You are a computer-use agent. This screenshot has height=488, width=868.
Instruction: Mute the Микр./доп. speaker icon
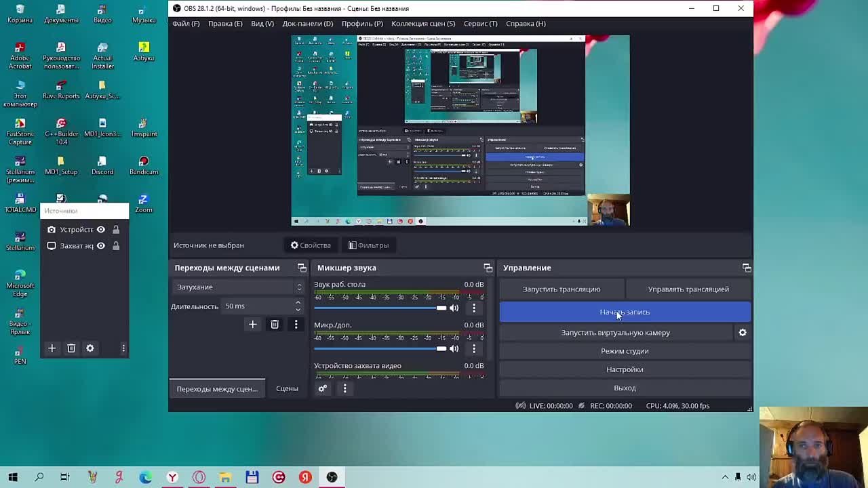coord(454,348)
